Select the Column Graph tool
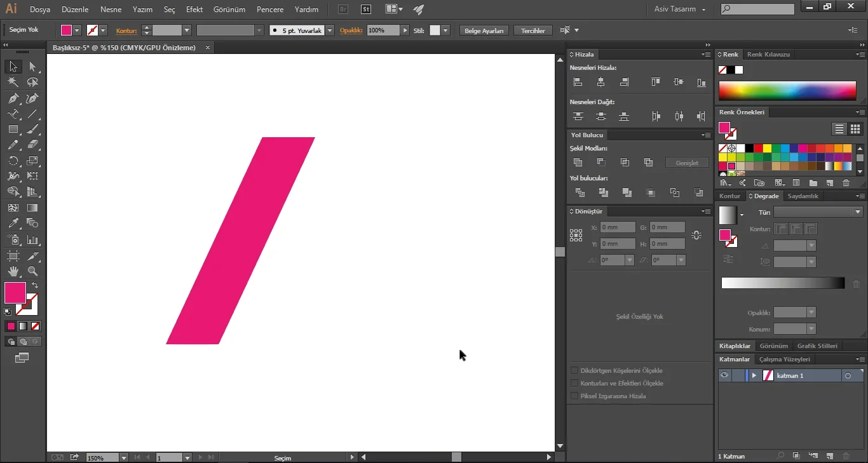Screen dimensions: 868x463 coord(32,239)
